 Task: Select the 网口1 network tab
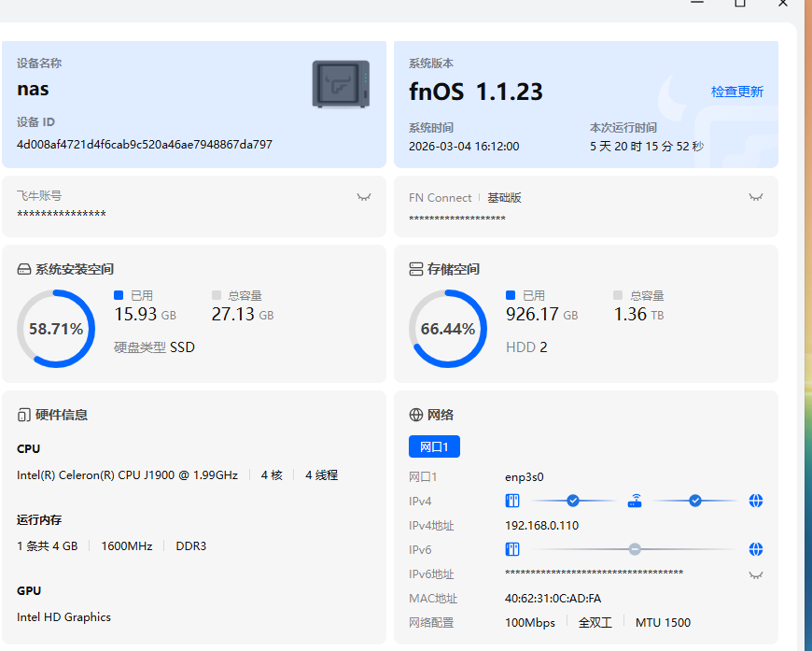click(x=434, y=447)
